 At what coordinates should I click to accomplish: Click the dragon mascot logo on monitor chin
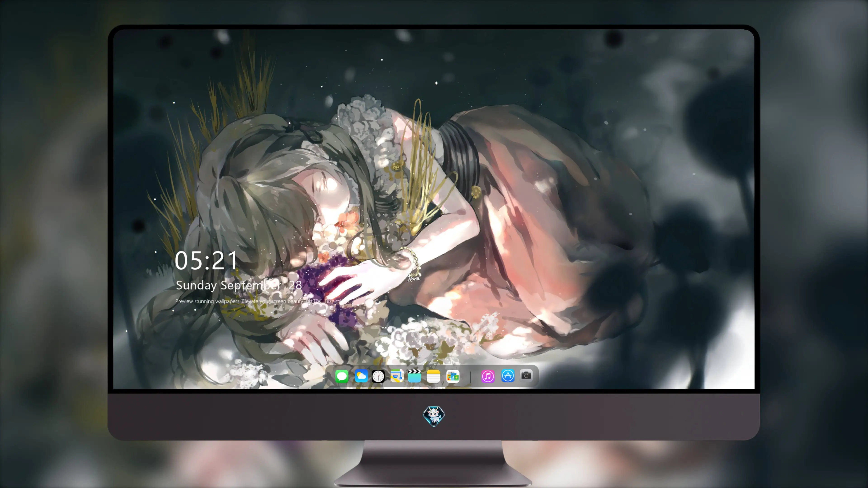(434, 416)
